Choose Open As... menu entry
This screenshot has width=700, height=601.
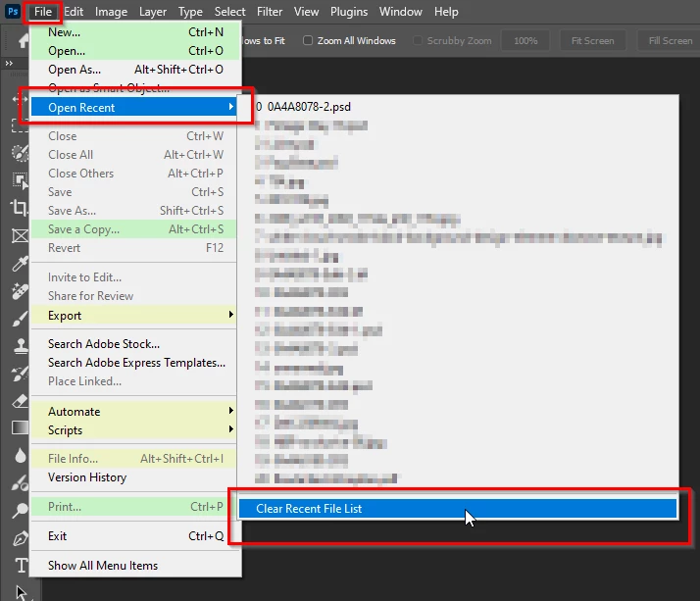click(135, 70)
